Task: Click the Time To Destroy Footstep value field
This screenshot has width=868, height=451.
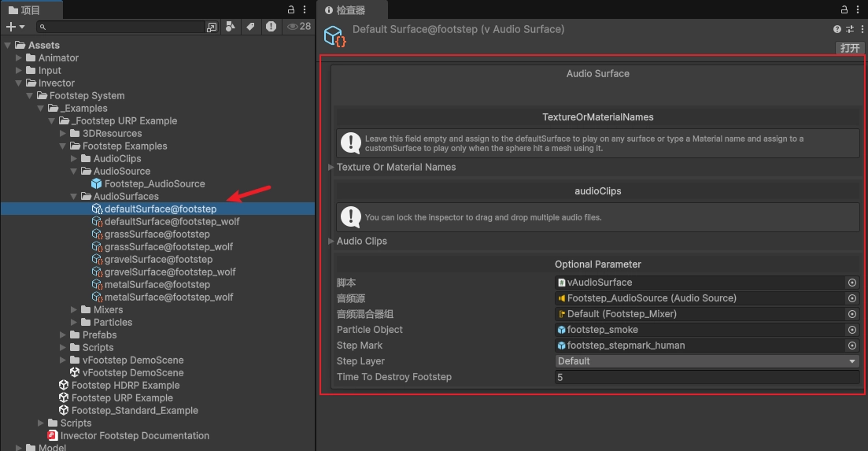Action: click(707, 377)
